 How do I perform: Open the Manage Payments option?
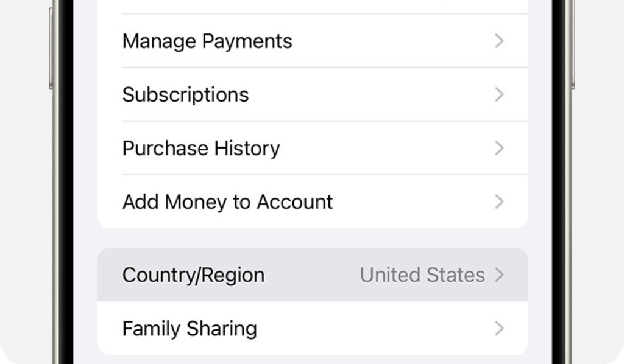(x=207, y=41)
